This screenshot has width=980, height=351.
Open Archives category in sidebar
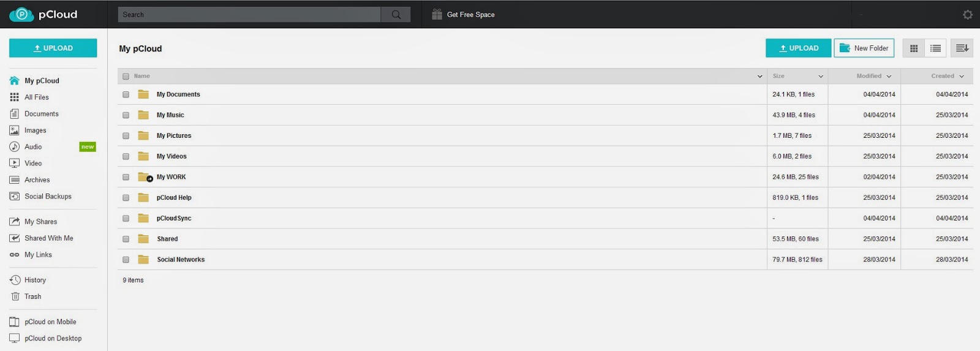[x=37, y=180]
